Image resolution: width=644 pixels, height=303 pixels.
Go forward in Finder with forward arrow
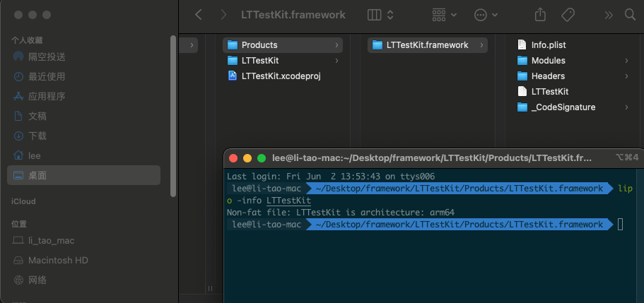coord(223,16)
